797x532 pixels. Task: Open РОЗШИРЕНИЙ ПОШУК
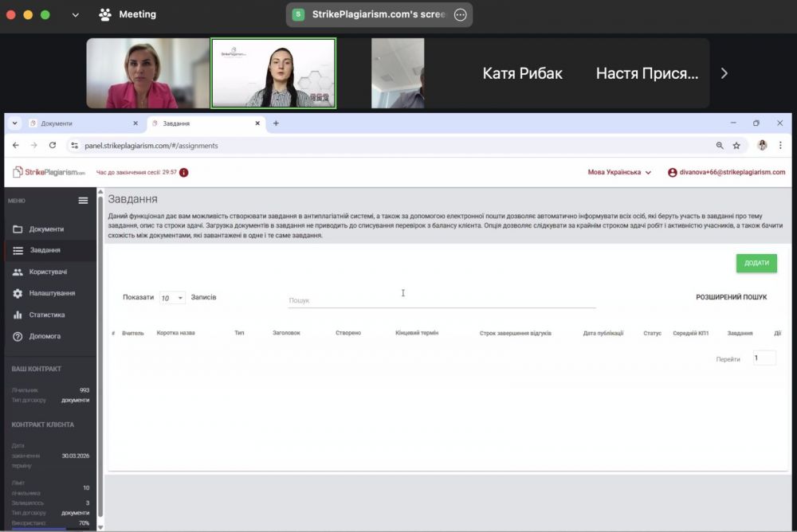pyautogui.click(x=731, y=297)
